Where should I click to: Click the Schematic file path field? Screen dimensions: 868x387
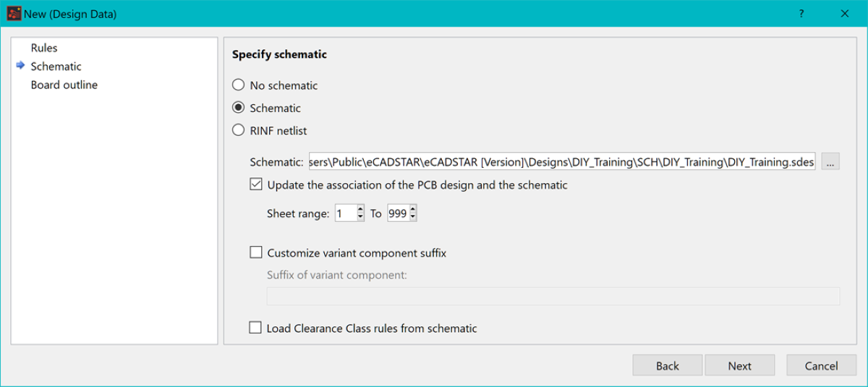[x=562, y=162]
